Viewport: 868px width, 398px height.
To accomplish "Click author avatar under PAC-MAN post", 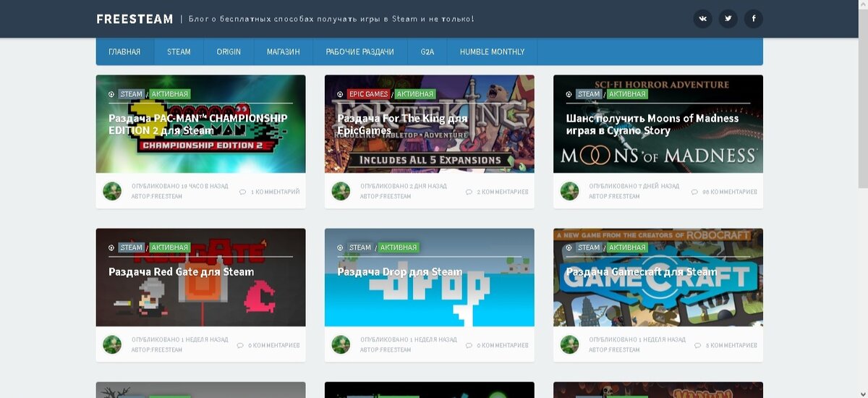I will click(x=112, y=191).
